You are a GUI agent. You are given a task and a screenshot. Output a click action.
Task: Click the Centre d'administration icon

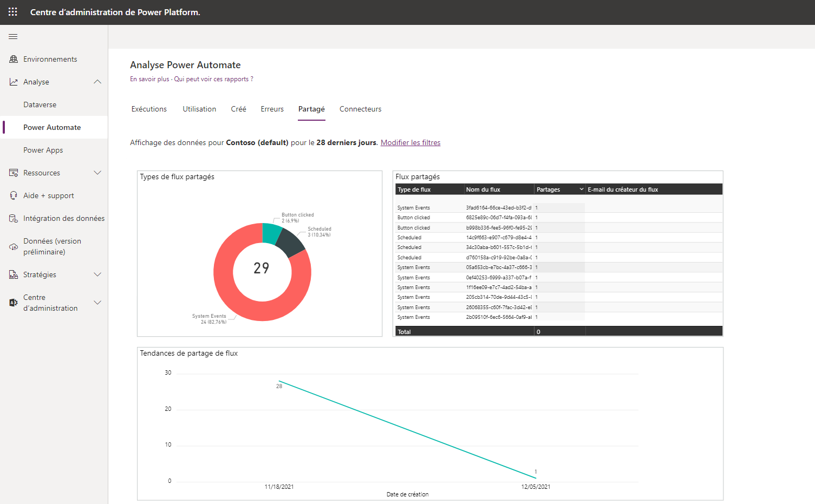(x=14, y=303)
